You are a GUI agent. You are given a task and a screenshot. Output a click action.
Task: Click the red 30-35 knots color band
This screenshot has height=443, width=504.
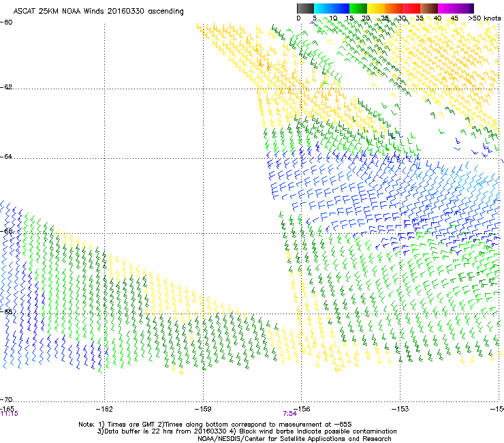(411, 8)
